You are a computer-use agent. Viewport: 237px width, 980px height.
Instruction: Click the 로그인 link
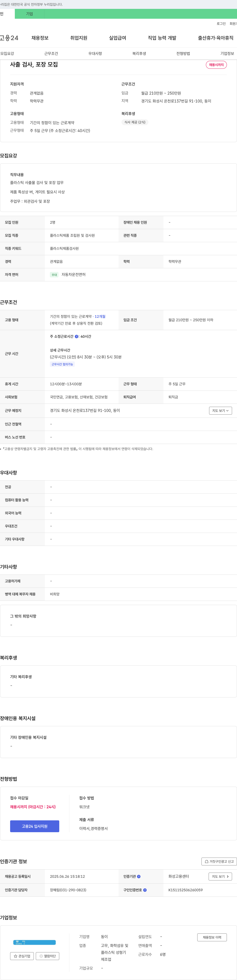click(x=221, y=24)
